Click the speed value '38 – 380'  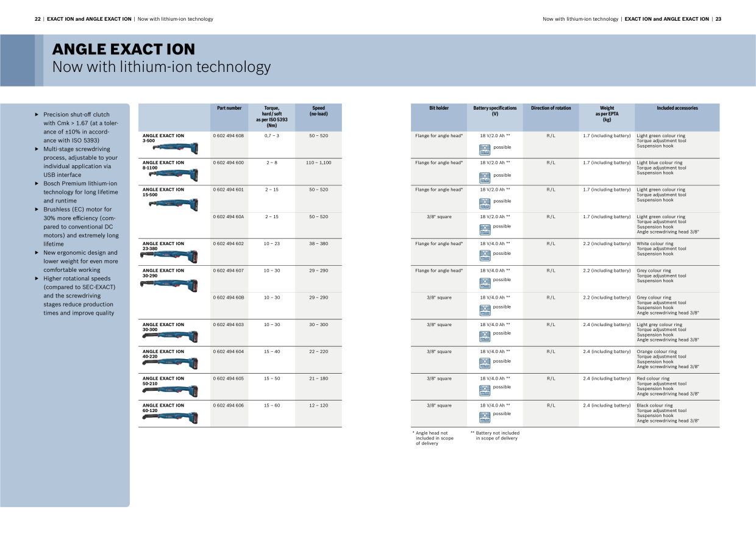[318, 244]
